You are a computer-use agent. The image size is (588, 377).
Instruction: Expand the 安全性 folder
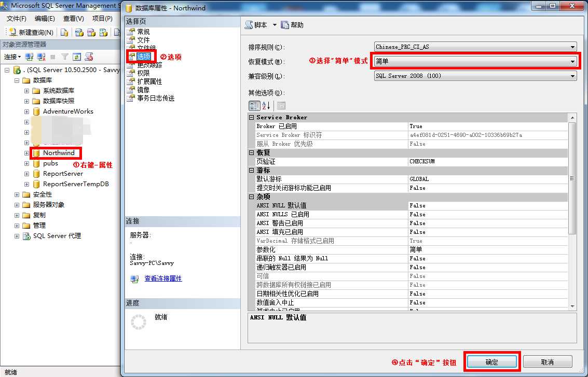17,194
